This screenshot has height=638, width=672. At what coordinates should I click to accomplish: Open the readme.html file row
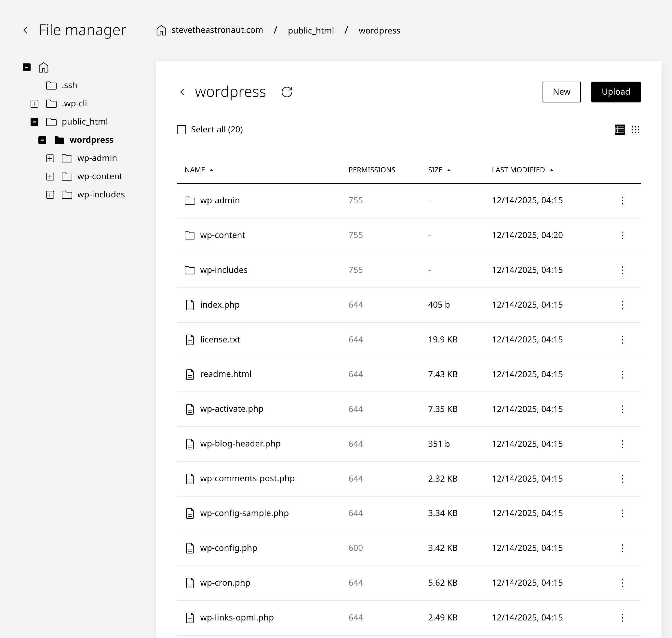click(x=225, y=374)
